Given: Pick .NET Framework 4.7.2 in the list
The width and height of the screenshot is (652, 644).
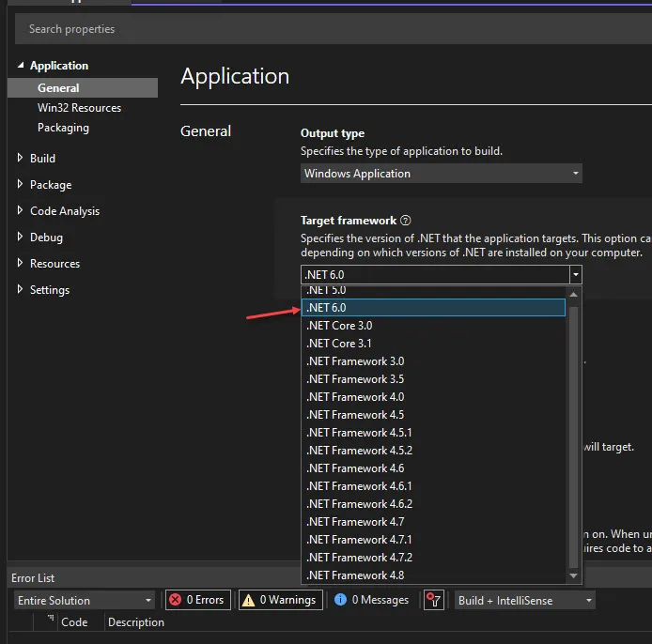Looking at the screenshot, I should (433, 558).
